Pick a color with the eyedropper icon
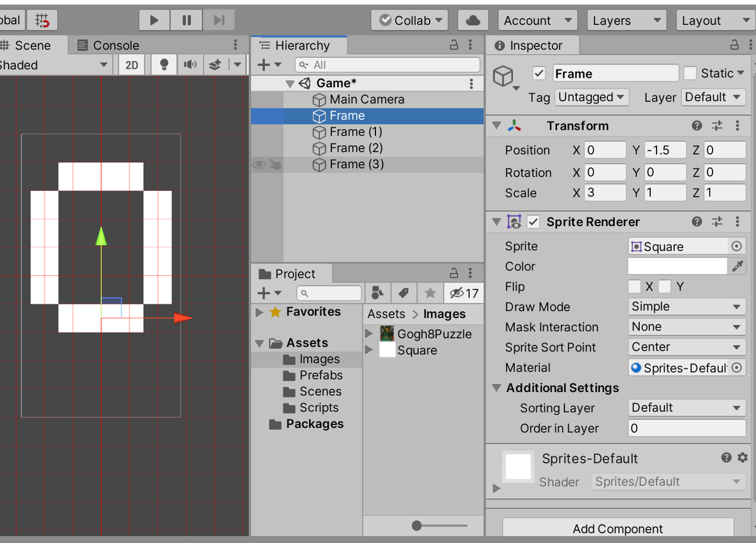This screenshot has width=756, height=543. coord(737,267)
